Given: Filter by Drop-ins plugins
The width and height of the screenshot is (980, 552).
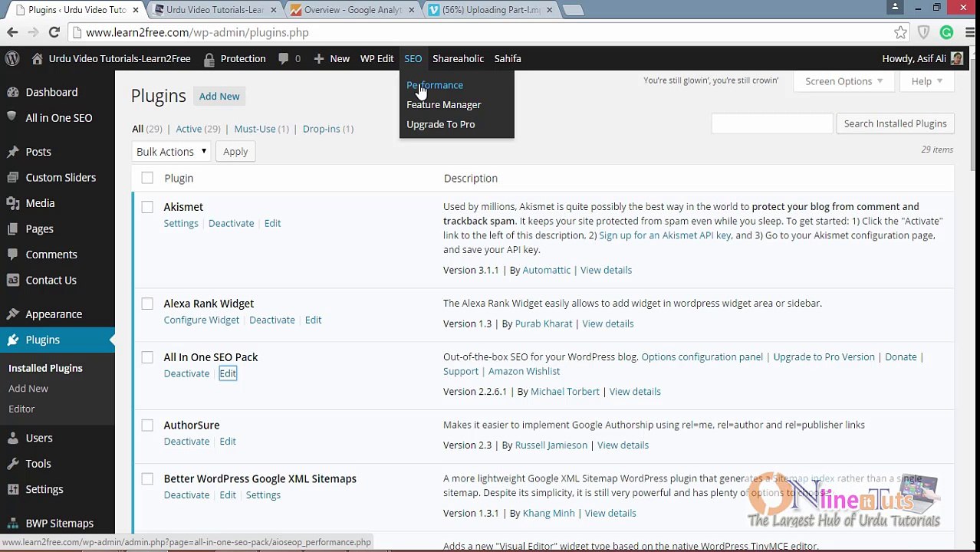Looking at the screenshot, I should [328, 129].
